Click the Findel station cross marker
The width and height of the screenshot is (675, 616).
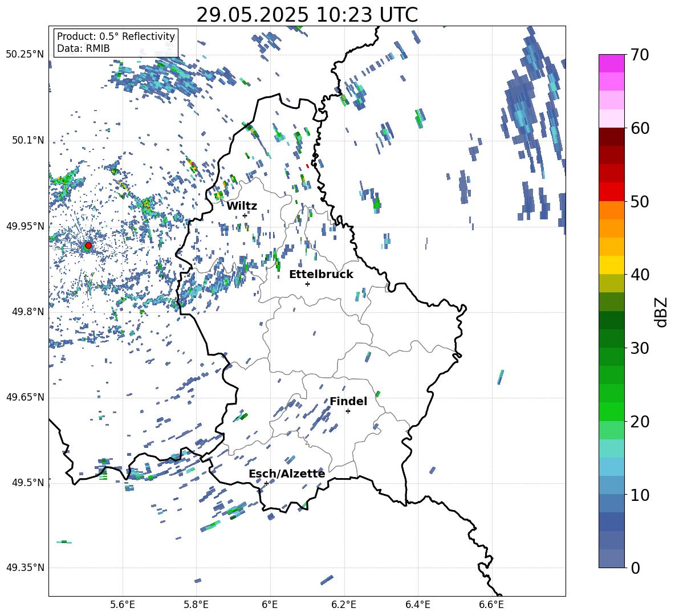coord(348,411)
